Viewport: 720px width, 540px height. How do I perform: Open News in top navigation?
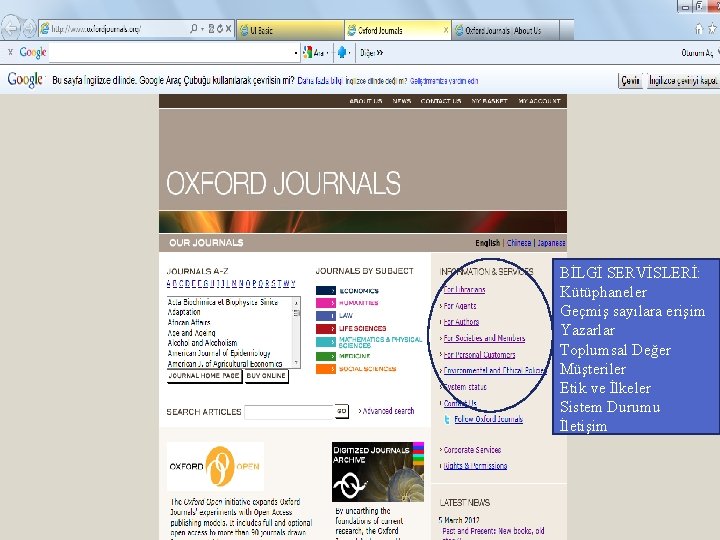[402, 101]
